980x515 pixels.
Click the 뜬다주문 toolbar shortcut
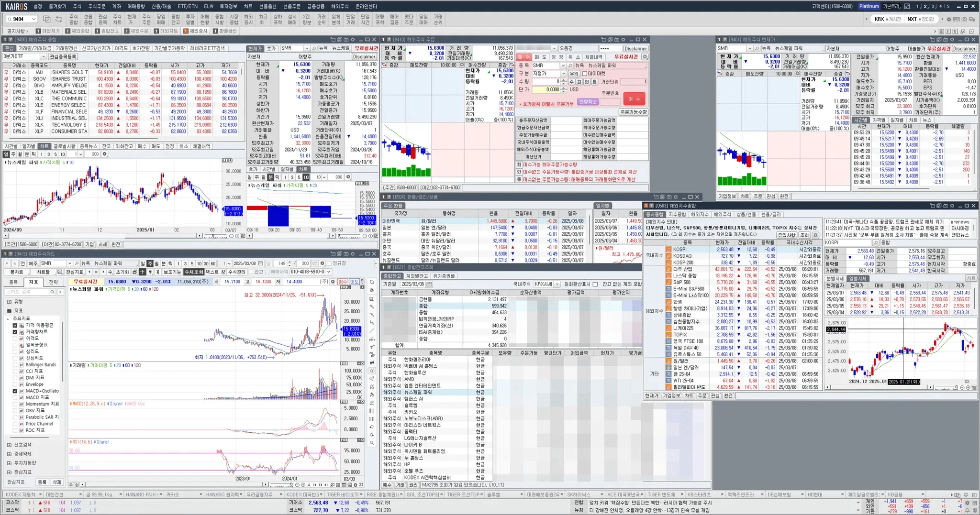(409, 19)
